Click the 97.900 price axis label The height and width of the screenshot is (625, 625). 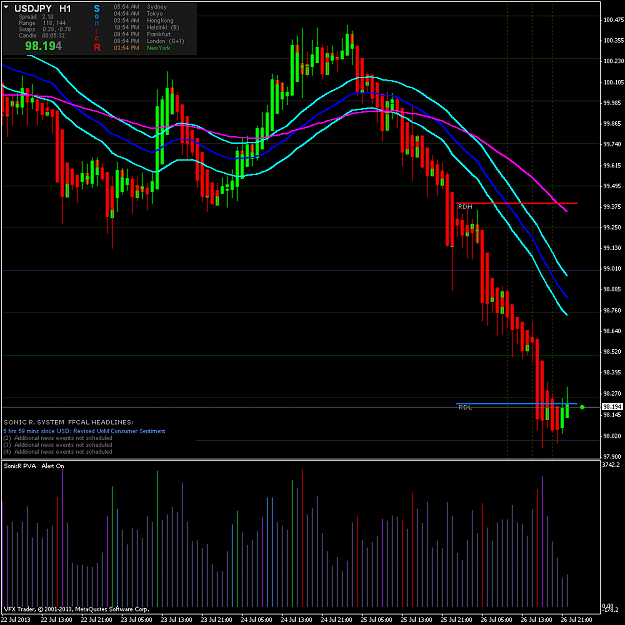(613, 456)
